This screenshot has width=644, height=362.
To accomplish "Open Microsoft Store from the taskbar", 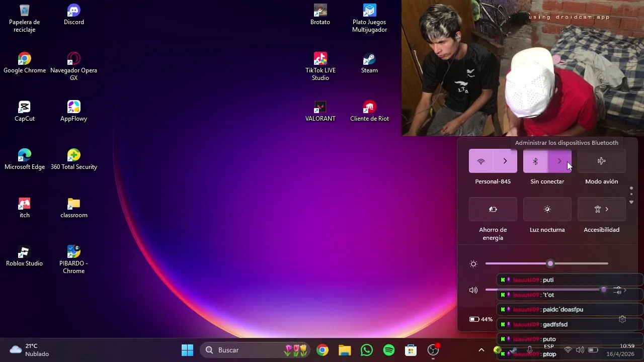I will point(411,350).
